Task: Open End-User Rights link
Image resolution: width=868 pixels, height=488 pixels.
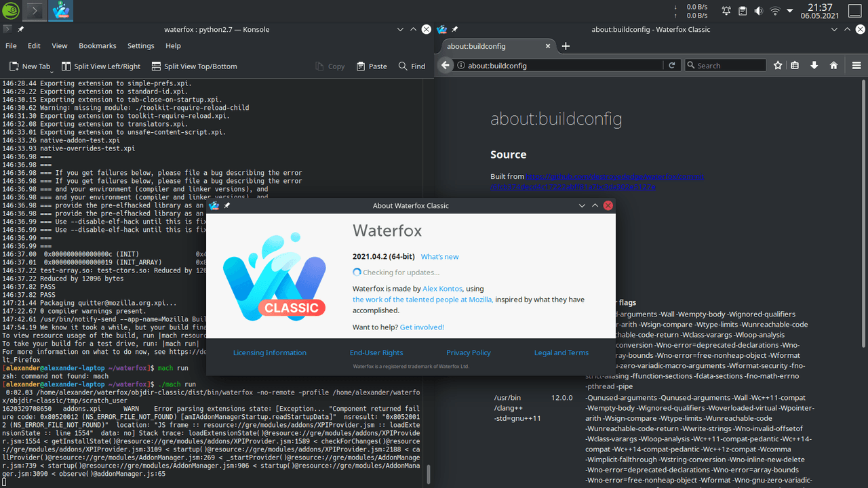Action: [x=376, y=352]
